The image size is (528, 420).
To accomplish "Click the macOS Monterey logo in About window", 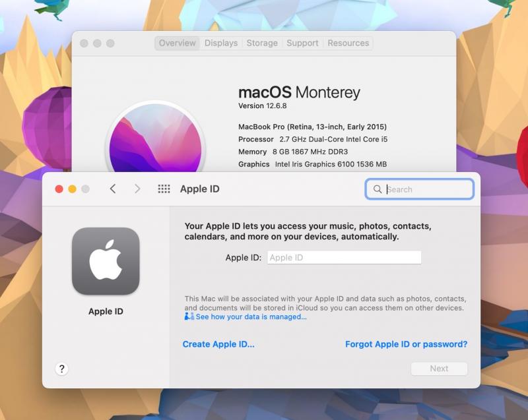I will tap(155, 138).
